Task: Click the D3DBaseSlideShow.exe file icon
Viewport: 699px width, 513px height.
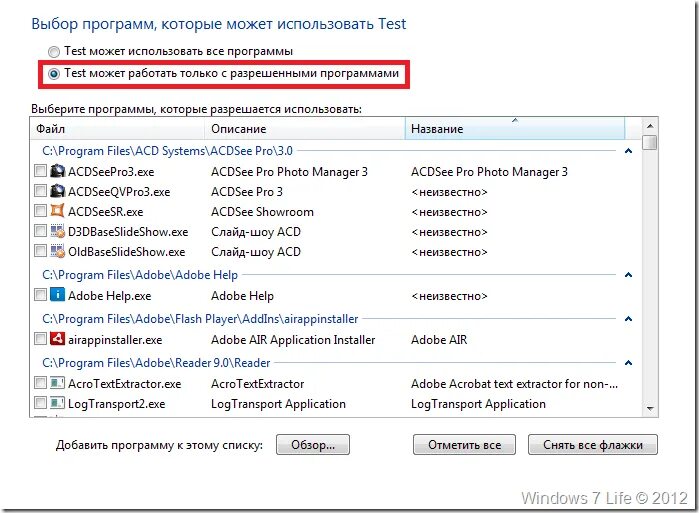Action: click(x=57, y=232)
